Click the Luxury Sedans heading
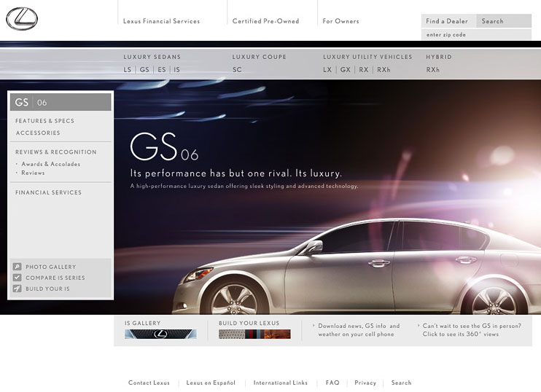This screenshot has height=392, width=541. tap(152, 57)
